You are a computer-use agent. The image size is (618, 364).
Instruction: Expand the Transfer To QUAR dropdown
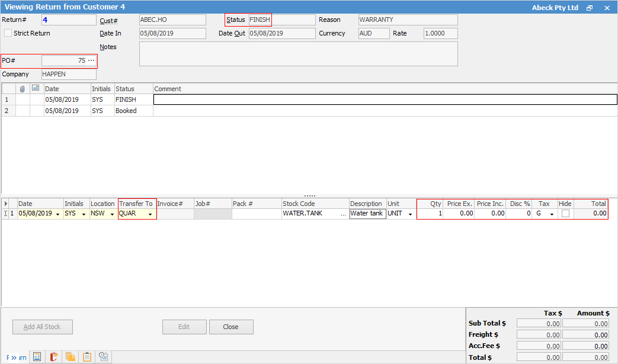point(151,214)
